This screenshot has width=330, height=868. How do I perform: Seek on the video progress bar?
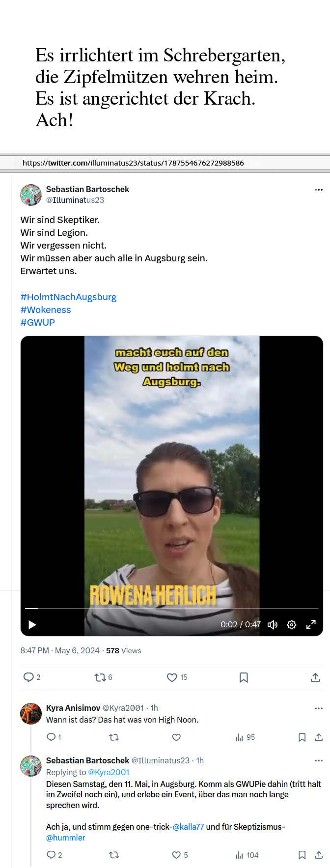tap(172, 609)
